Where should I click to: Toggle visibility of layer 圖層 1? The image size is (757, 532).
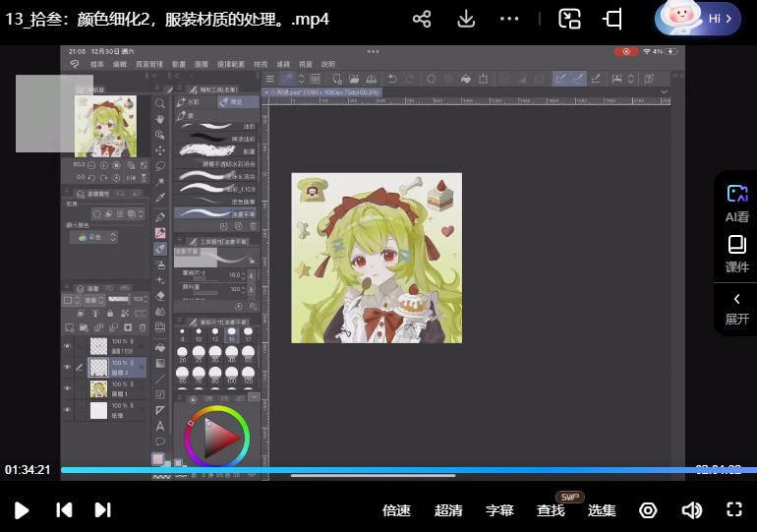tap(68, 388)
